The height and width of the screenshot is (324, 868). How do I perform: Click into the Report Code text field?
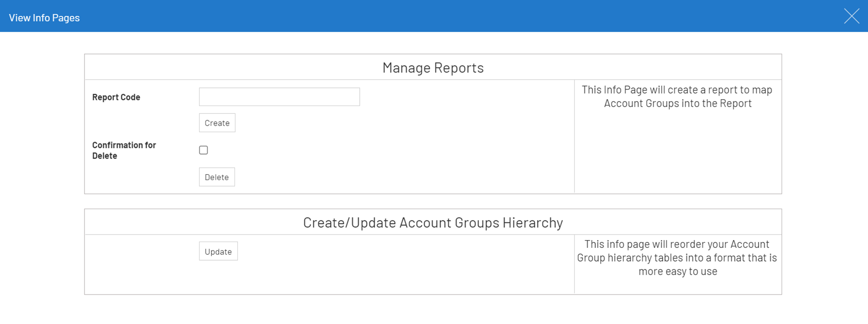(x=279, y=97)
